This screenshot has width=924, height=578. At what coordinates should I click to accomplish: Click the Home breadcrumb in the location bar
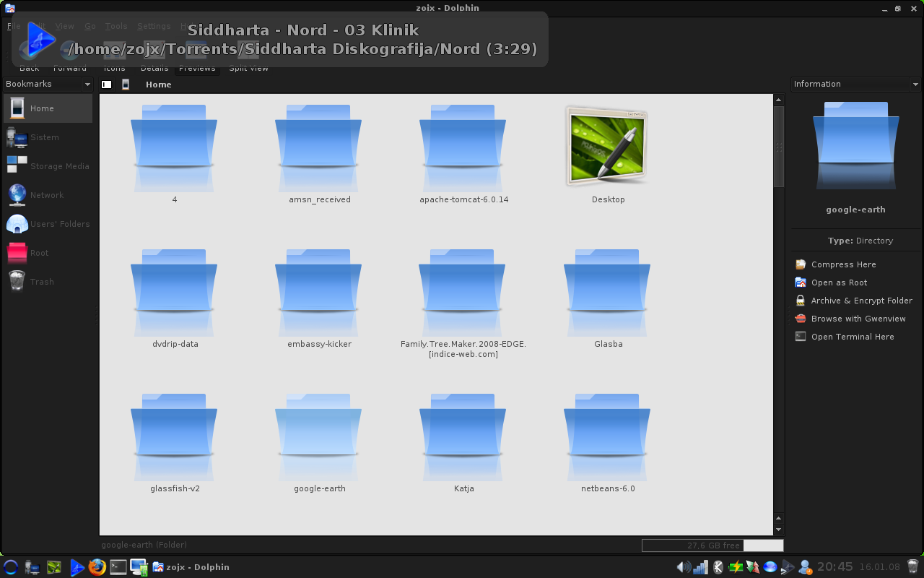[159, 85]
